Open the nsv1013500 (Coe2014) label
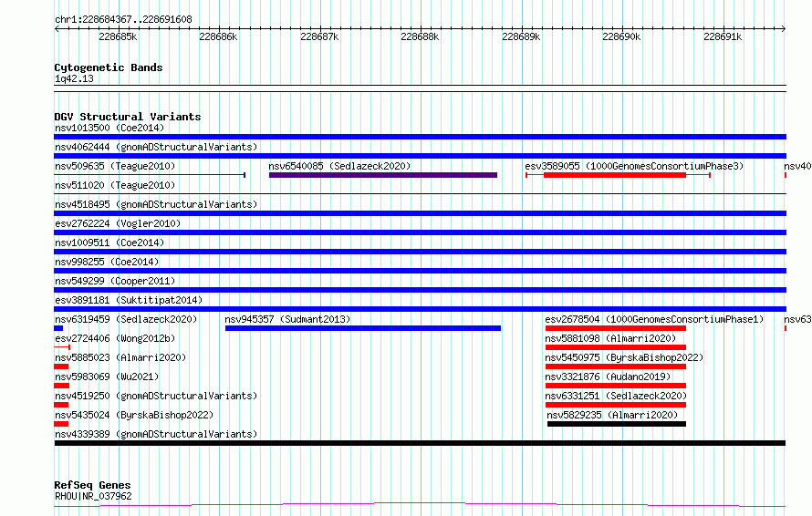 tap(109, 128)
